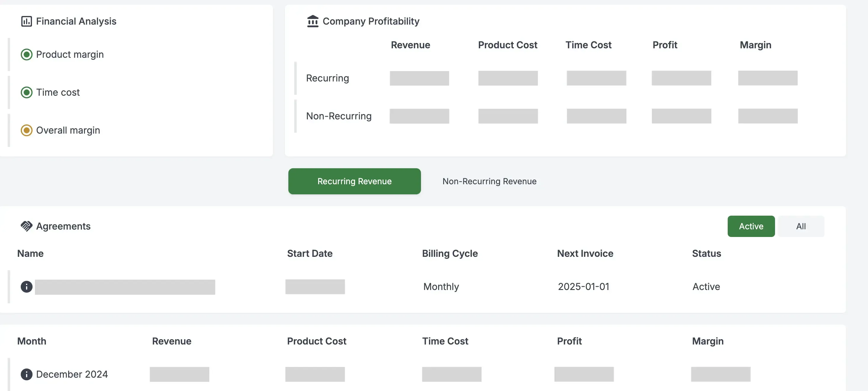The image size is (868, 391).
Task: Click the Billing Cycle column header
Action: pyautogui.click(x=450, y=254)
